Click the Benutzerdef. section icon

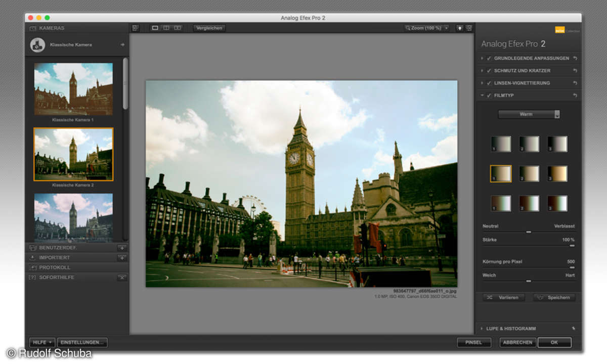[x=33, y=248]
